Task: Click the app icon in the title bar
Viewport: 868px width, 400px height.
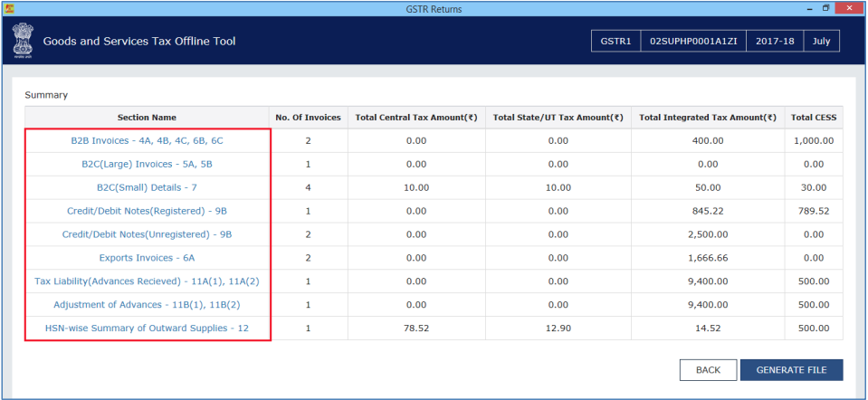Action: 8,8
